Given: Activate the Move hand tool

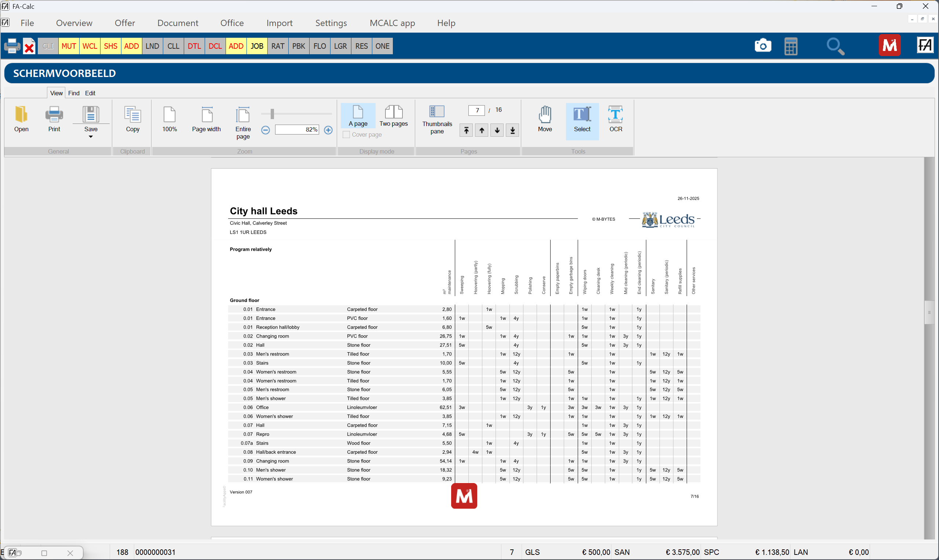Looking at the screenshot, I should (545, 119).
